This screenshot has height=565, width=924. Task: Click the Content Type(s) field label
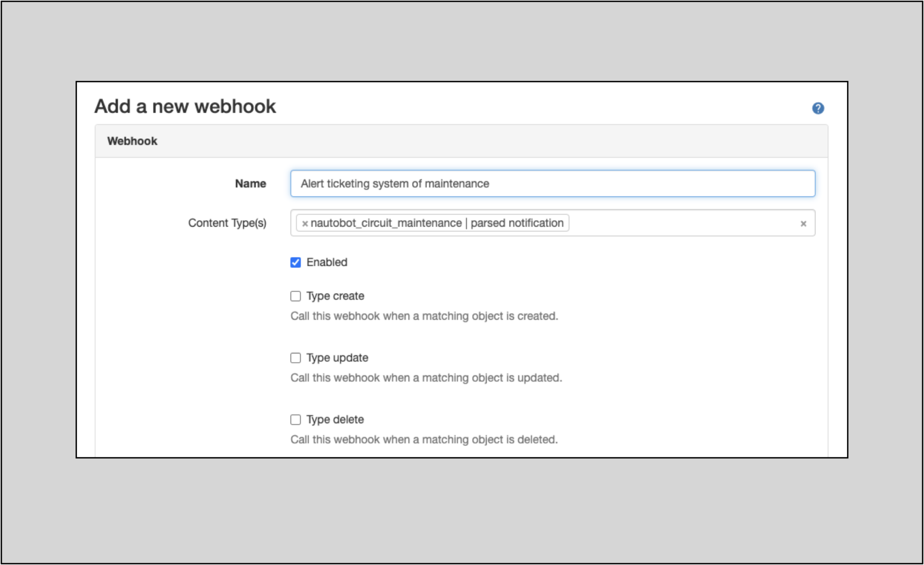coord(228,223)
